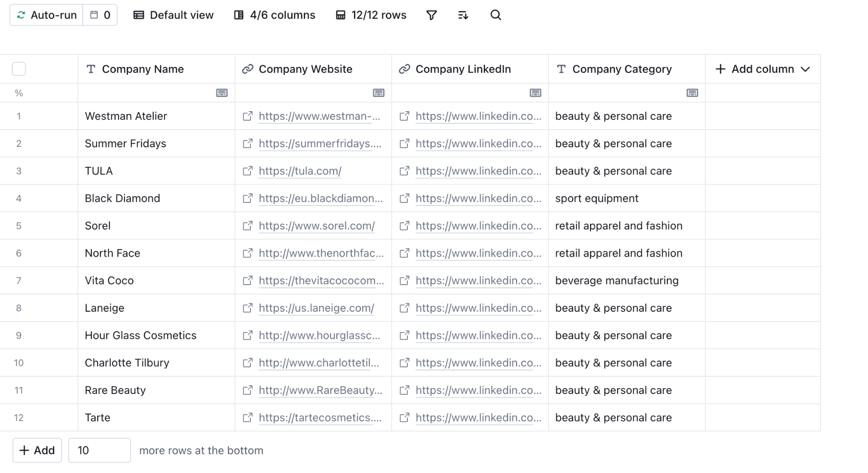Open LinkedIn link in Hour Glass Cosmetics row
The width and height of the screenshot is (868, 473).
tap(478, 336)
